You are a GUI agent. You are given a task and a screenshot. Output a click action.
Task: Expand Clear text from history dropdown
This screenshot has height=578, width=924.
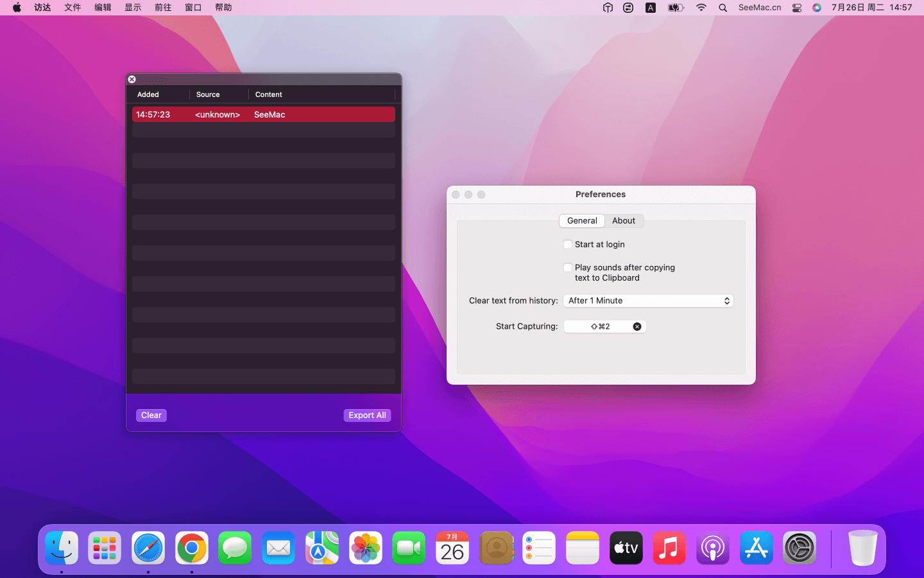(648, 301)
